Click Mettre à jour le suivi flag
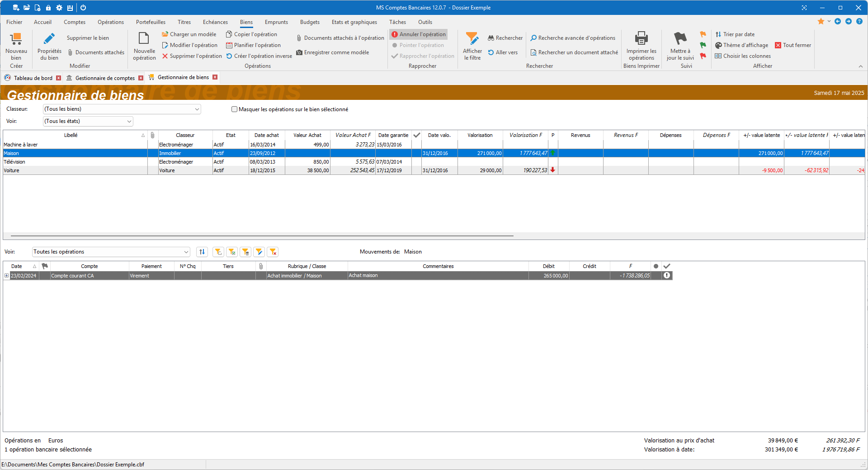Image resolution: width=868 pixels, height=470 pixels. click(680, 39)
